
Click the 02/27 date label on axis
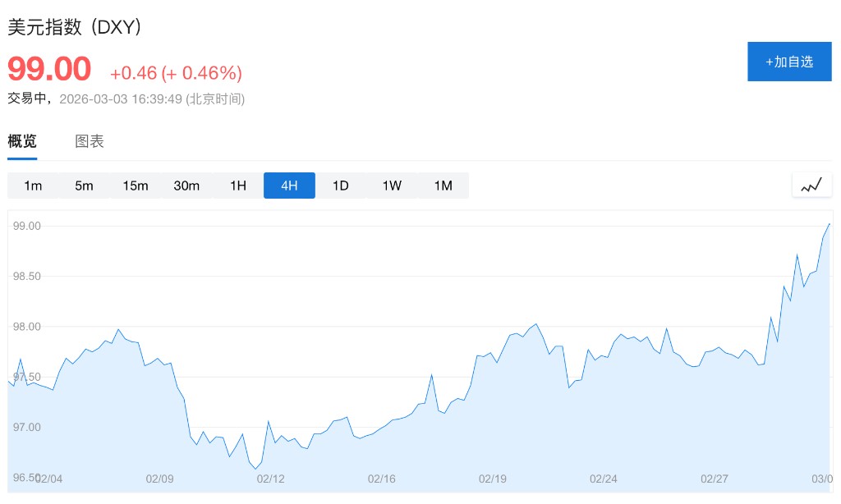(x=715, y=479)
